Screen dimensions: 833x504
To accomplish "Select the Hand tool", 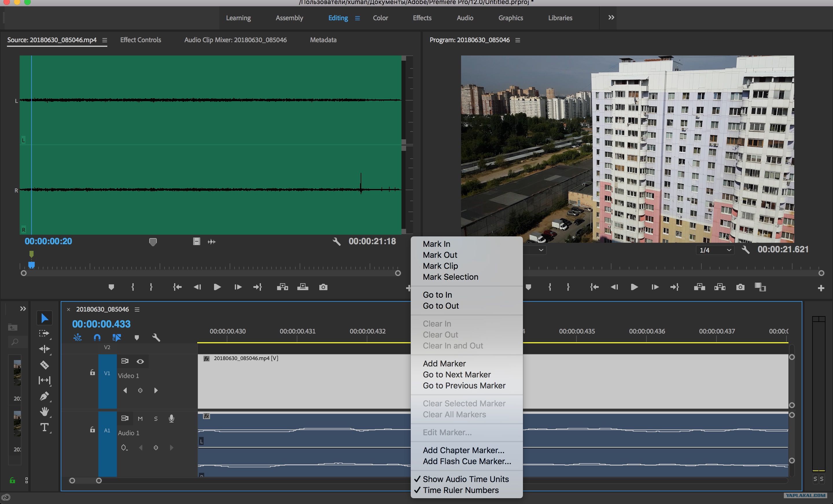I will pos(44,412).
